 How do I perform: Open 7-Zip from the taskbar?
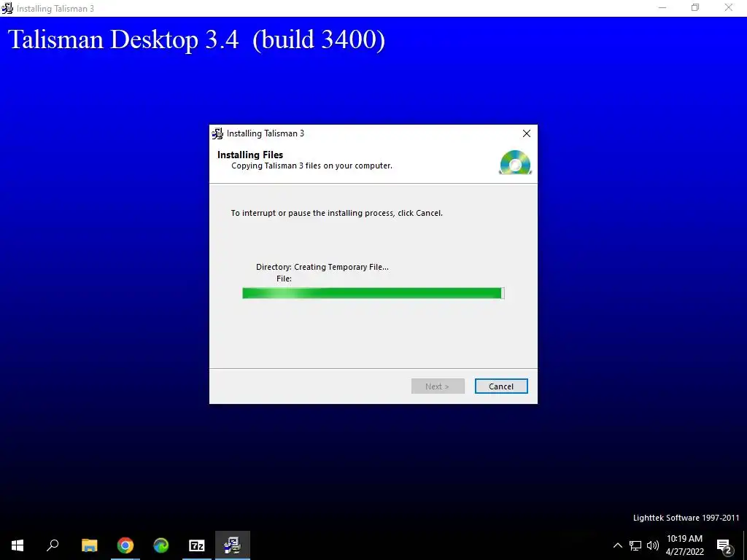click(197, 545)
